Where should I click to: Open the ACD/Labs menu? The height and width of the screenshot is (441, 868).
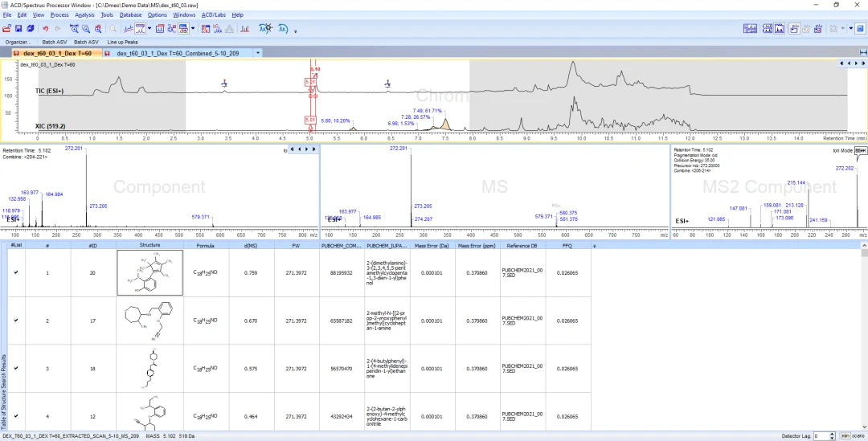[x=213, y=15]
